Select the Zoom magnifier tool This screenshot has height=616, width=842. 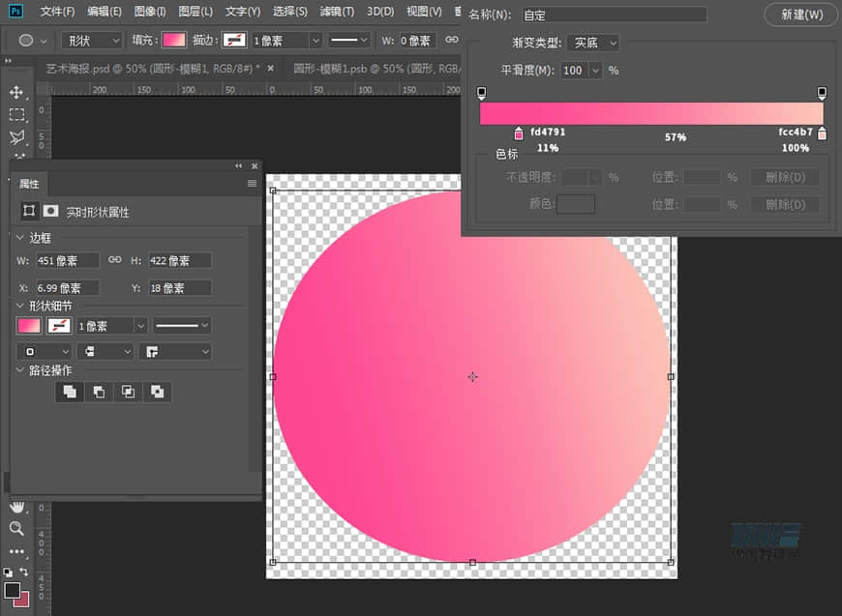pos(16,528)
